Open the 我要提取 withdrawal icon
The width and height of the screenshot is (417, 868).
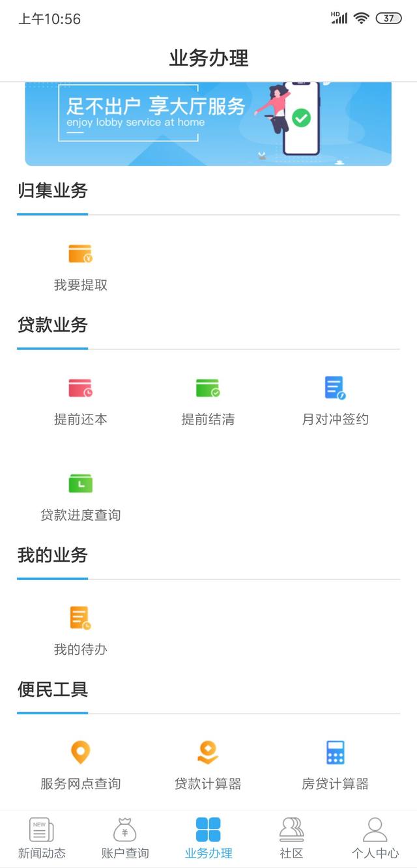[x=80, y=253]
